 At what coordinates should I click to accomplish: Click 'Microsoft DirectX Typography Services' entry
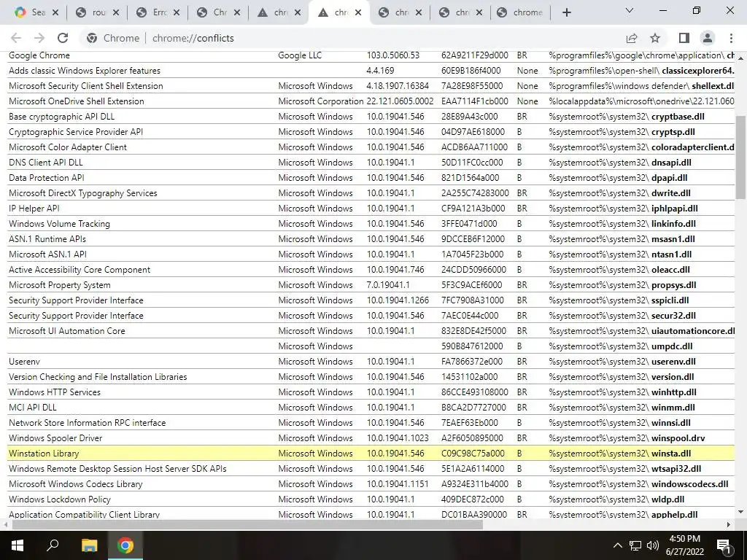pos(83,192)
